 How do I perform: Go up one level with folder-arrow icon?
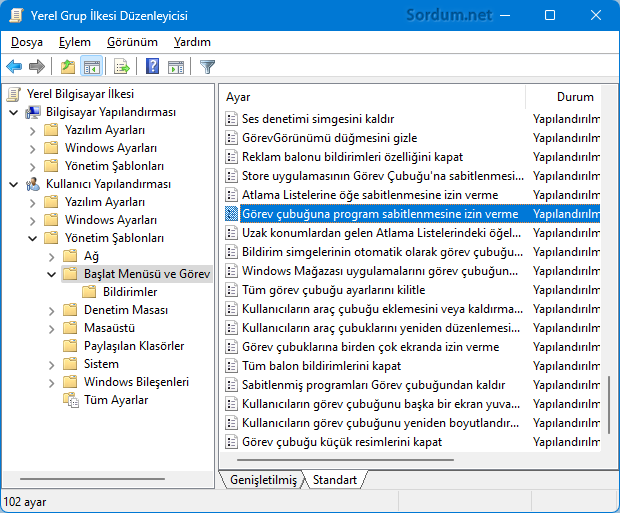point(68,66)
